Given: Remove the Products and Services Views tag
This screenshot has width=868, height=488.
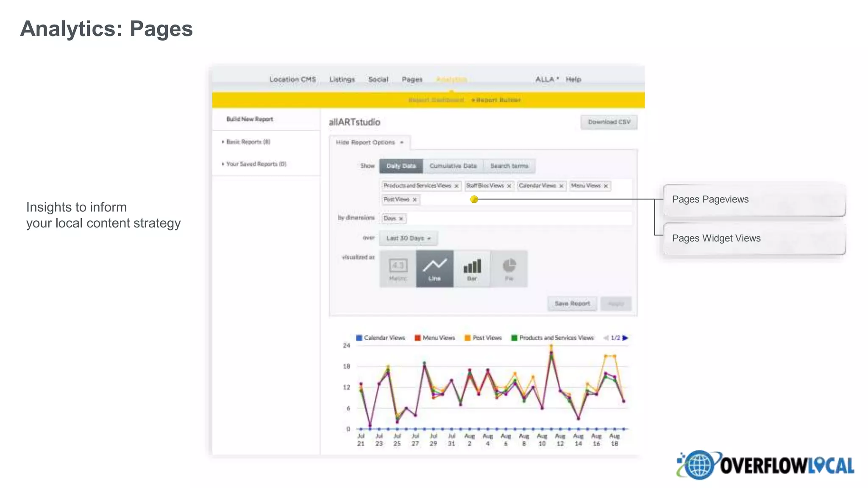Looking at the screenshot, I should [456, 186].
